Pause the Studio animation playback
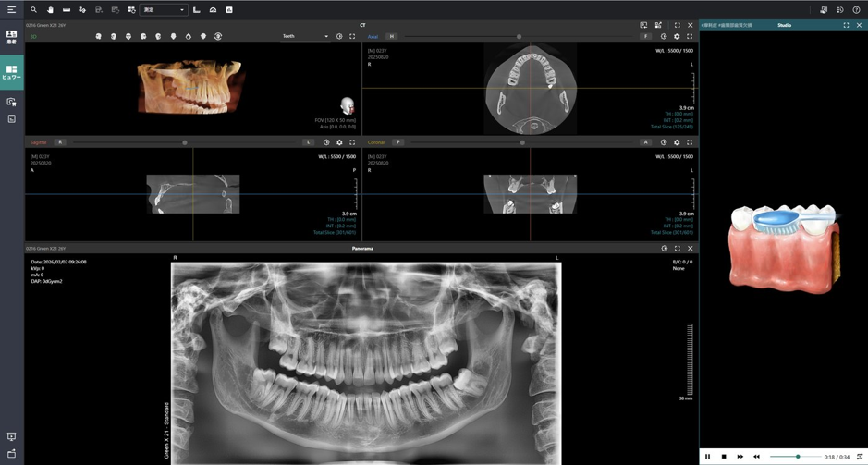Screen dimensions: 868x465 click(707, 457)
